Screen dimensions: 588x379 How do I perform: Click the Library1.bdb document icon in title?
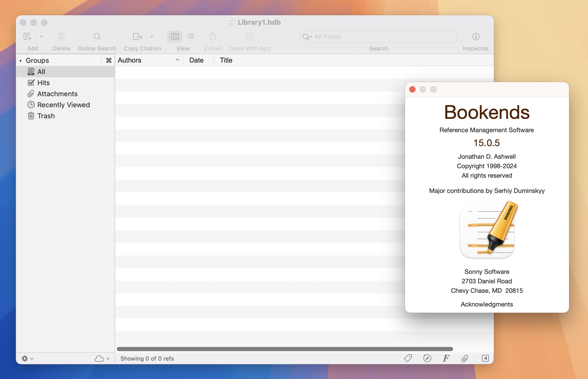[231, 22]
